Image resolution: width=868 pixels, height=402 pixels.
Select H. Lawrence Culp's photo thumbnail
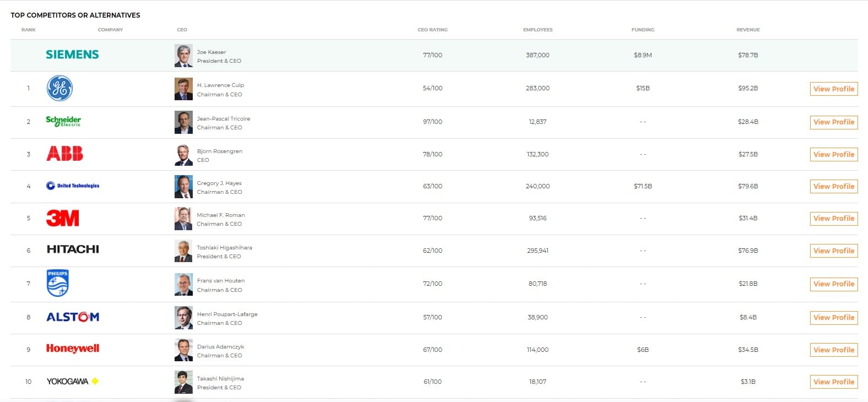183,89
